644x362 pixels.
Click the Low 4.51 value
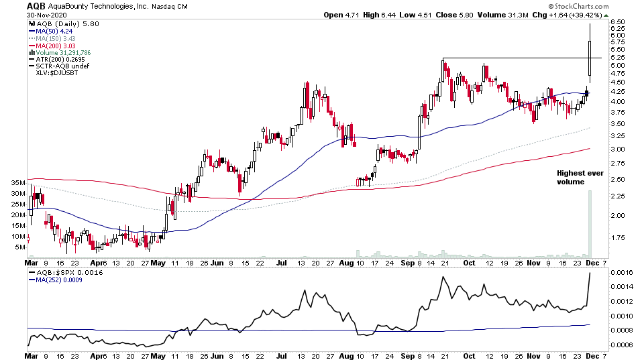(416, 15)
